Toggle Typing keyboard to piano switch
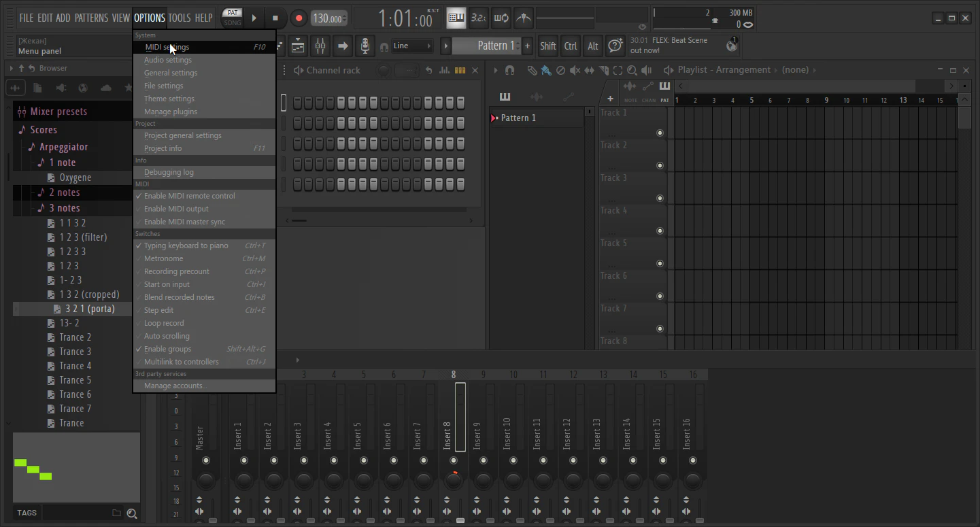This screenshot has width=980, height=527. [186, 245]
